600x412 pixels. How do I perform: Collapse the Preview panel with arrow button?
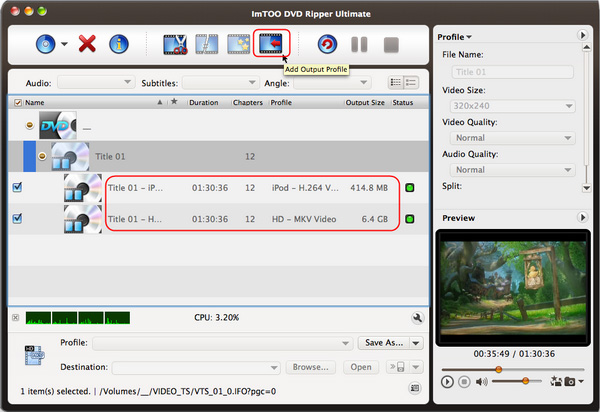click(582, 218)
